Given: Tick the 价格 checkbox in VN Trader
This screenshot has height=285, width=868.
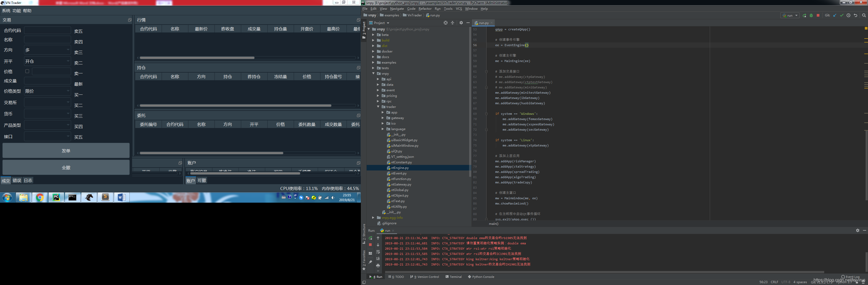Looking at the screenshot, I should [27, 71].
